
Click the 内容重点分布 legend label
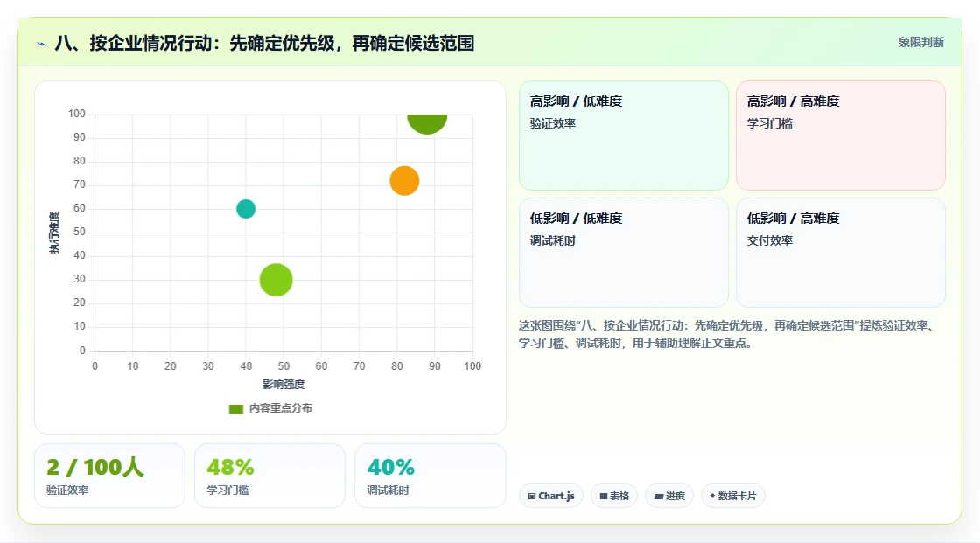click(x=281, y=408)
